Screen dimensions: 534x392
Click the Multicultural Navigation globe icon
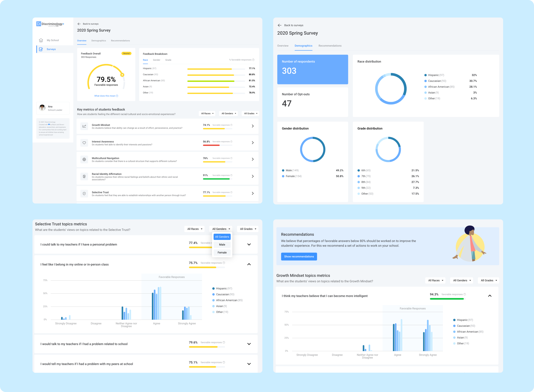pyautogui.click(x=84, y=159)
